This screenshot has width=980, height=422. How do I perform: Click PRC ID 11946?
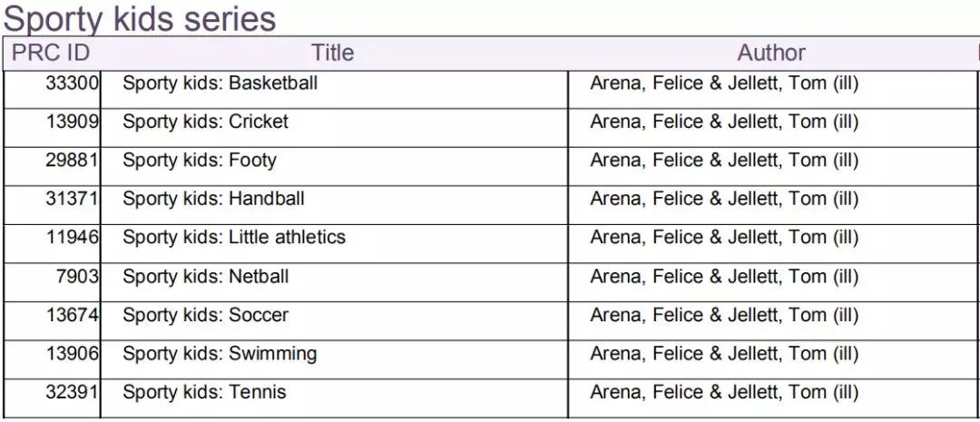[72, 238]
